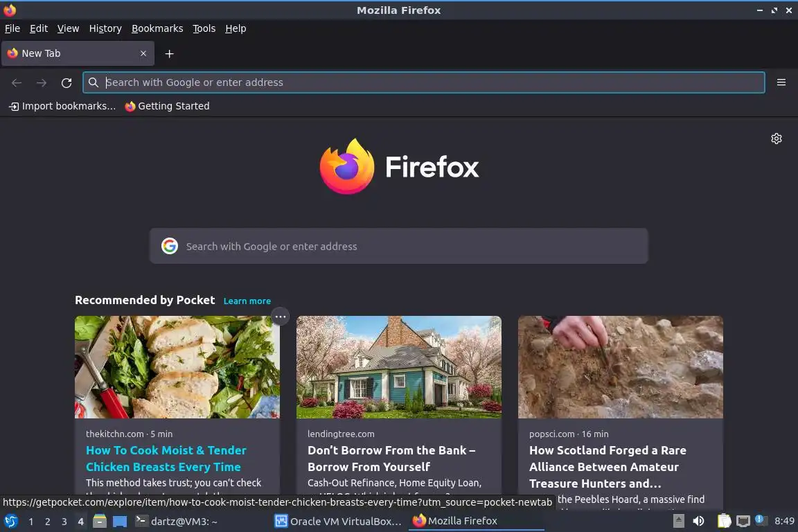Image resolution: width=798 pixels, height=532 pixels.
Task: Focus the page's Search with Google box
Action: pyautogui.click(x=398, y=246)
